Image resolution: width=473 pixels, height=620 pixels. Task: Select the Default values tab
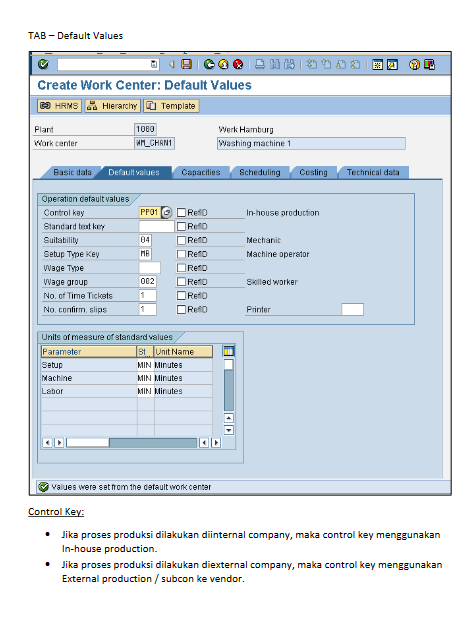pos(134,172)
